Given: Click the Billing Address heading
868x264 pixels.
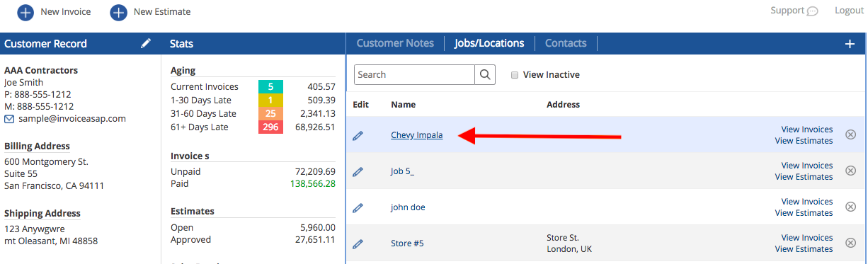Looking at the screenshot, I should click(37, 146).
